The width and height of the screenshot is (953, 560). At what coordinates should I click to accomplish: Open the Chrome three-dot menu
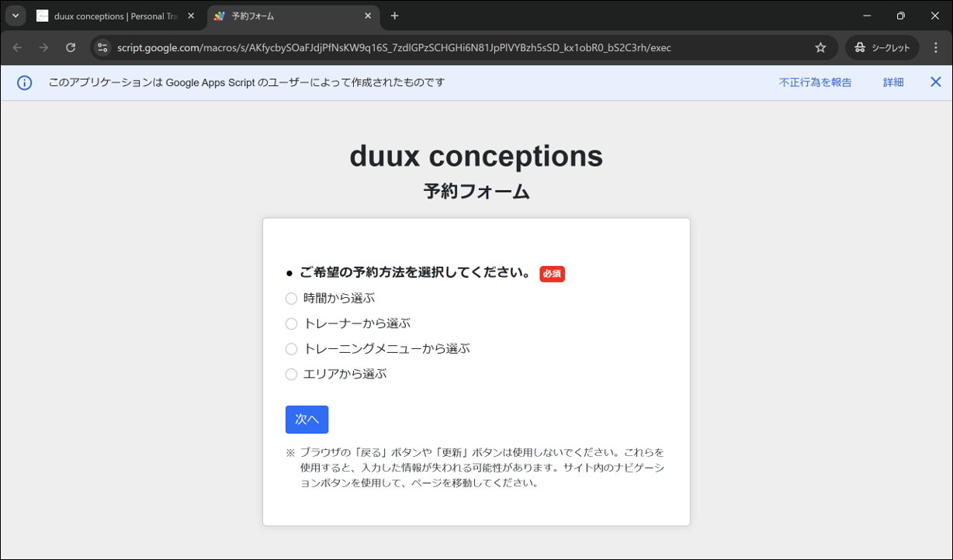[936, 48]
